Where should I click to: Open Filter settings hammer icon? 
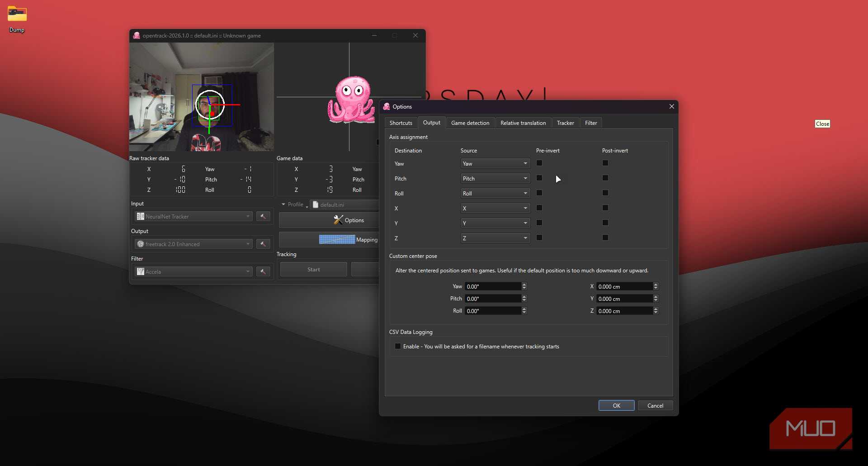[x=263, y=271]
